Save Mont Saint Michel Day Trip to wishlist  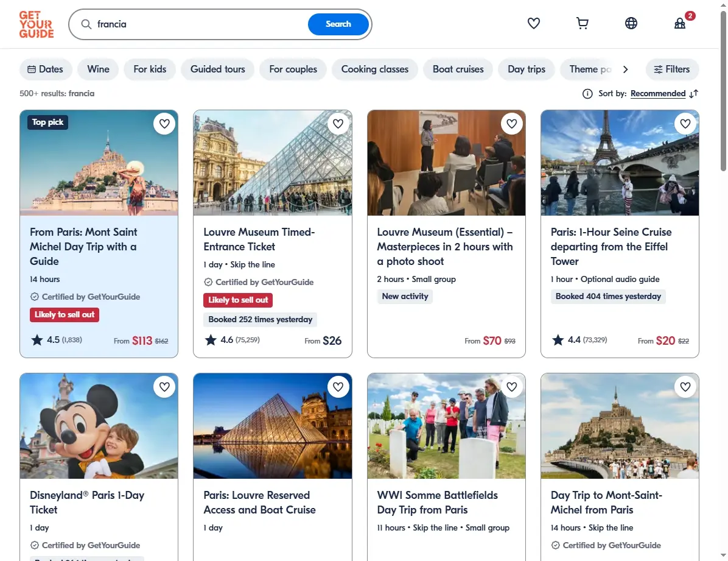click(x=164, y=124)
